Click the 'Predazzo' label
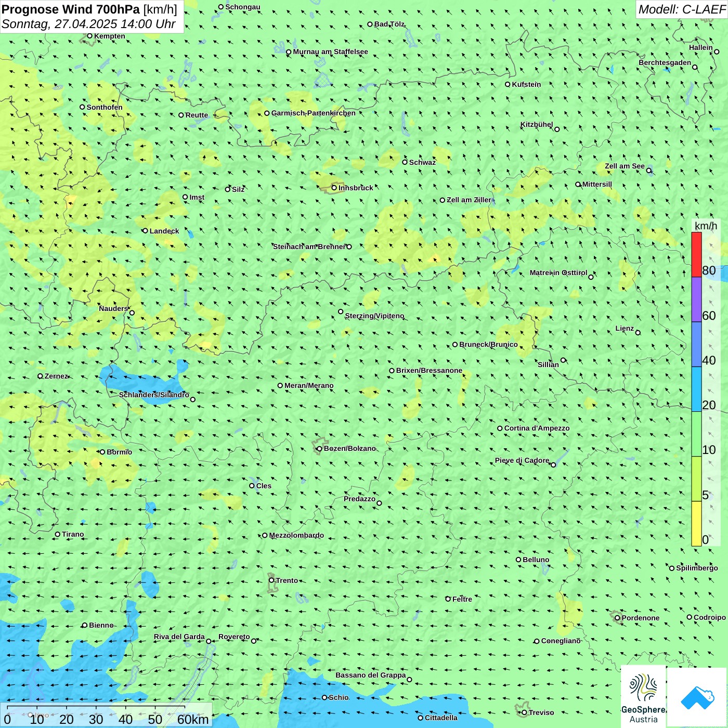The height and width of the screenshot is (728, 728). pyautogui.click(x=359, y=499)
